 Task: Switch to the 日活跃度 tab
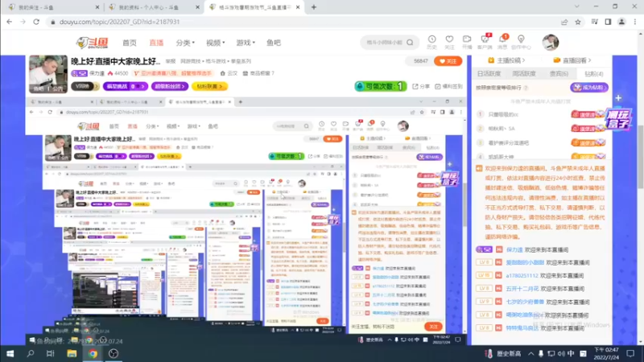coord(489,74)
